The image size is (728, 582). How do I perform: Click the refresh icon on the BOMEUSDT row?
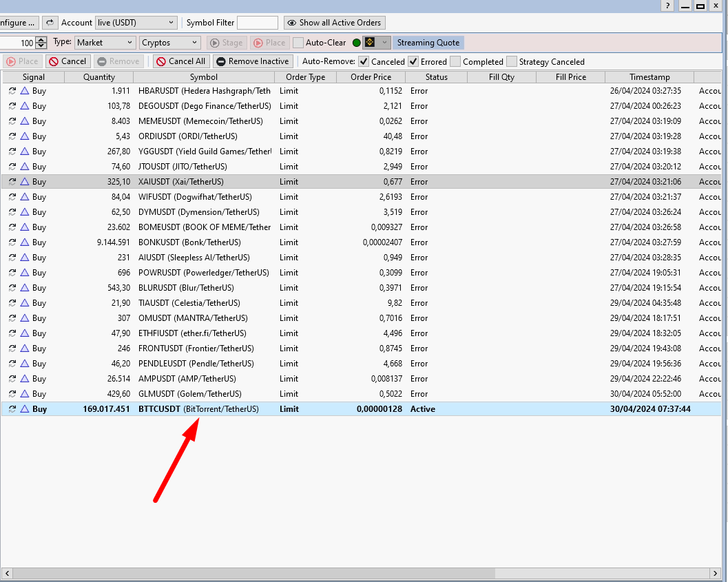click(12, 227)
